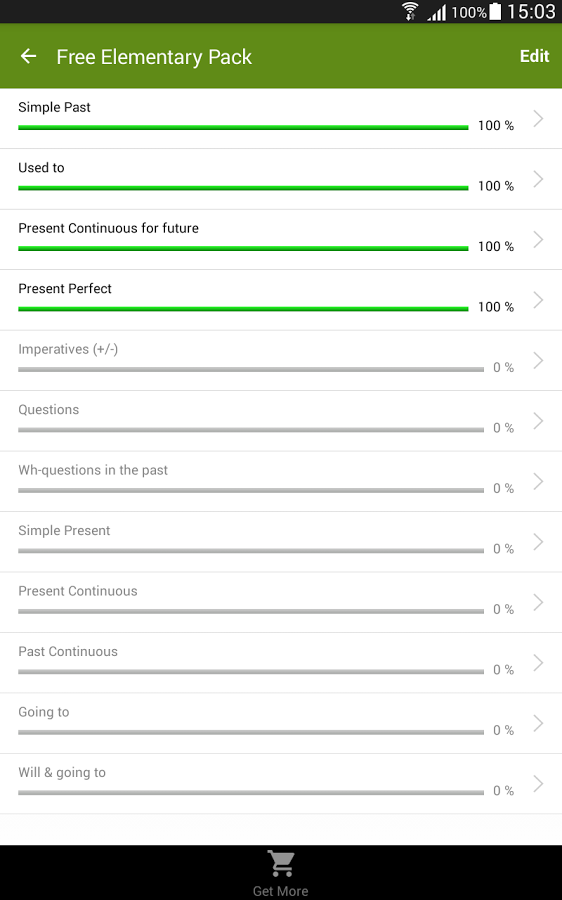This screenshot has height=900, width=562.
Task: Tap the Free Elementary Pack title
Action: coord(154,57)
